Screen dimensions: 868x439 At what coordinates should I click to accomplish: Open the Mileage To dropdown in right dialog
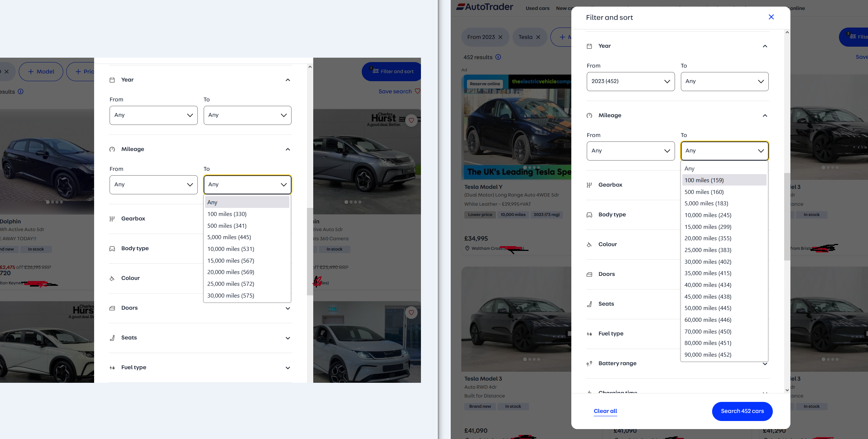point(724,151)
